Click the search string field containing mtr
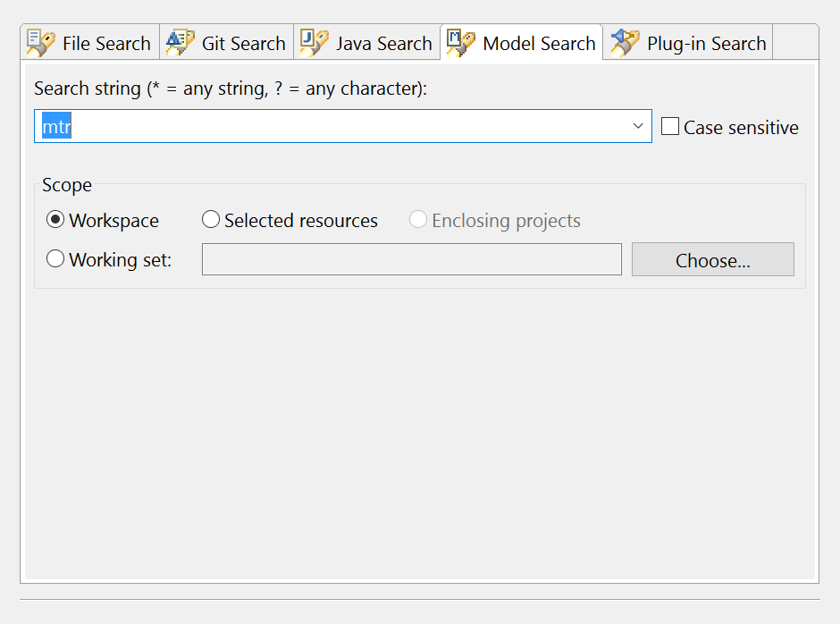This screenshot has height=624, width=840. pyautogui.click(x=343, y=127)
